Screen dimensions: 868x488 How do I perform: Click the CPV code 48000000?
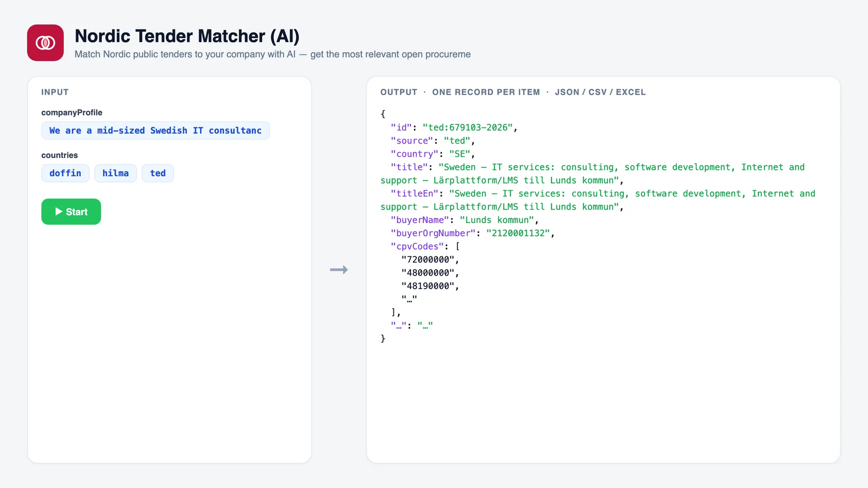coord(428,273)
